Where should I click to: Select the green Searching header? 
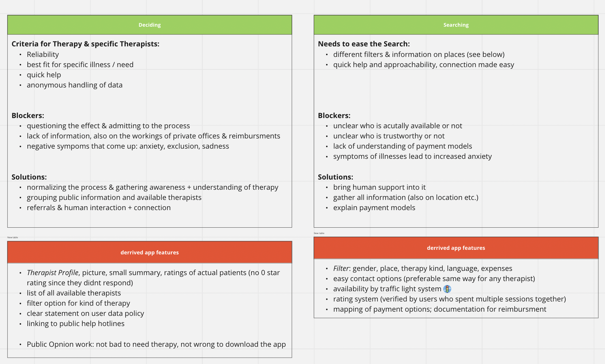point(456,25)
